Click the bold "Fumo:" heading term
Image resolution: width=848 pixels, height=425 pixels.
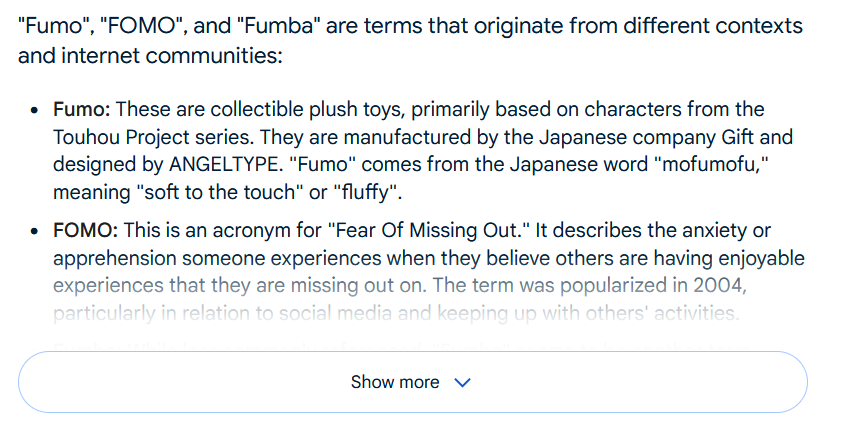click(x=82, y=109)
